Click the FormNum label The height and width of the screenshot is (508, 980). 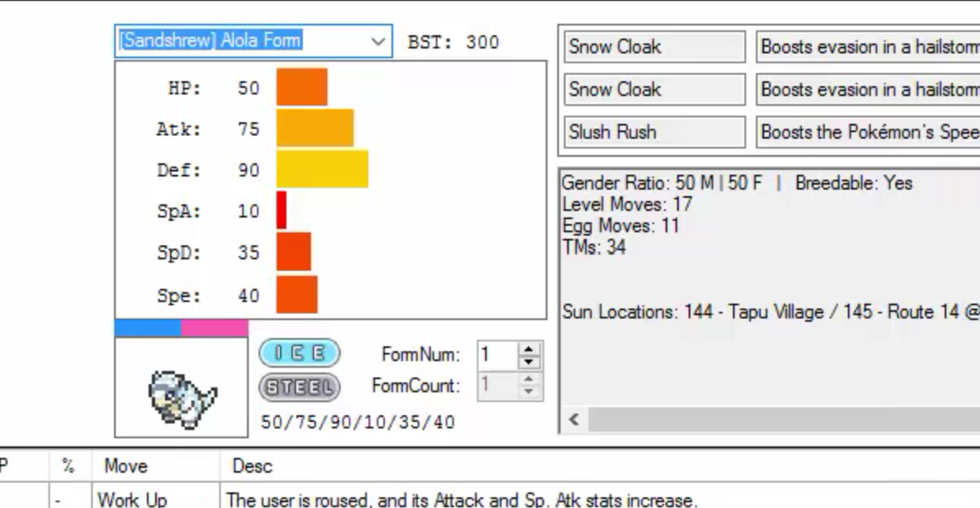tap(420, 355)
